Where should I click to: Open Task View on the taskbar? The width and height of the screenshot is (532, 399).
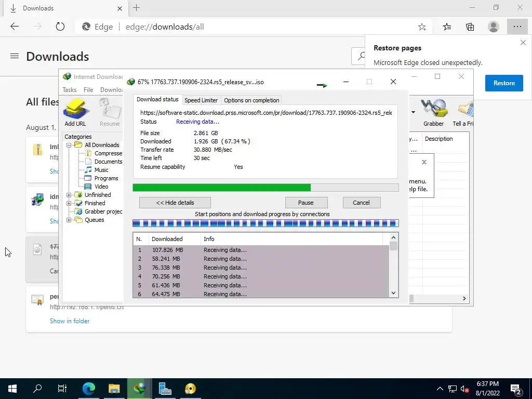(x=62, y=389)
